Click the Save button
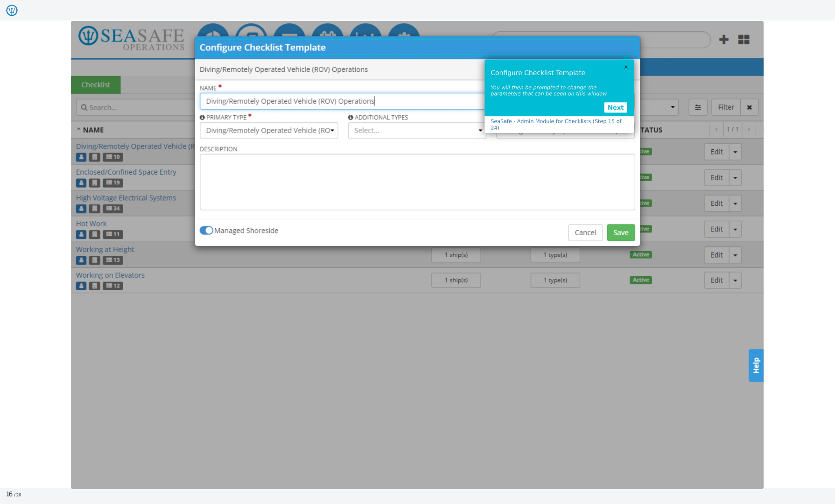 621,232
